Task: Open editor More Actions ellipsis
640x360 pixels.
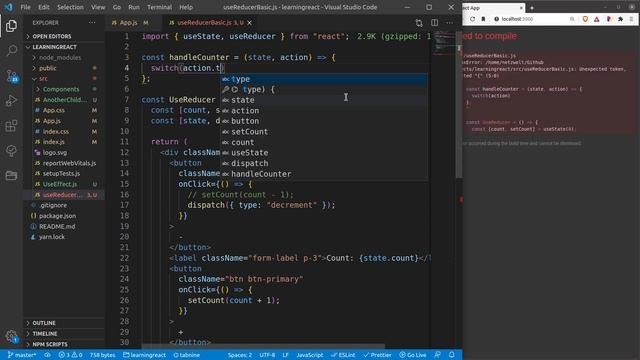Action: click(449, 23)
